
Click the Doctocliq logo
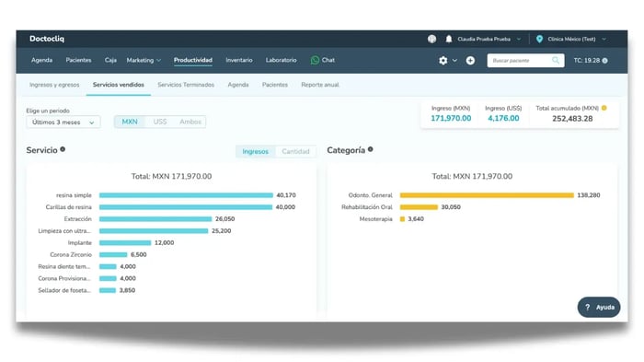click(47, 39)
